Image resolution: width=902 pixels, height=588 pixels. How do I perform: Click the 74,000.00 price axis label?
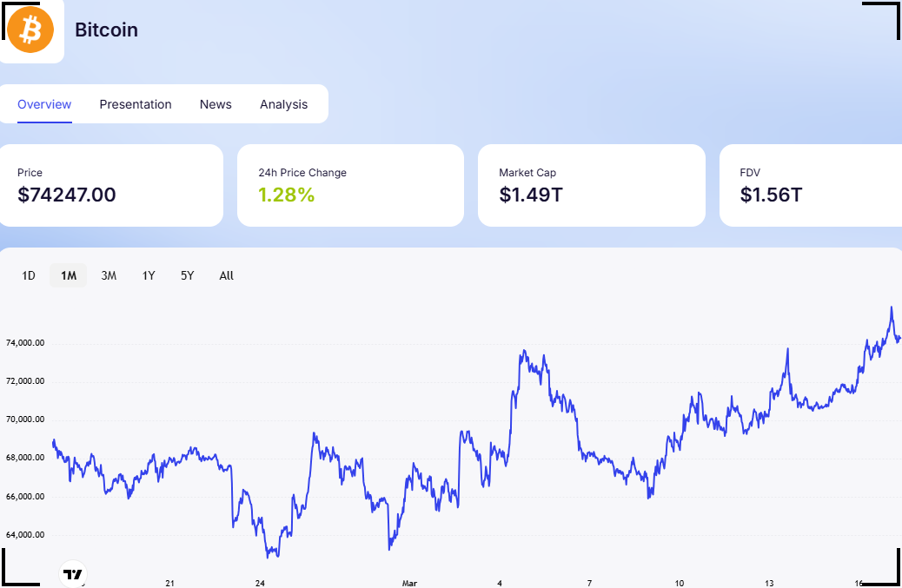pos(25,343)
